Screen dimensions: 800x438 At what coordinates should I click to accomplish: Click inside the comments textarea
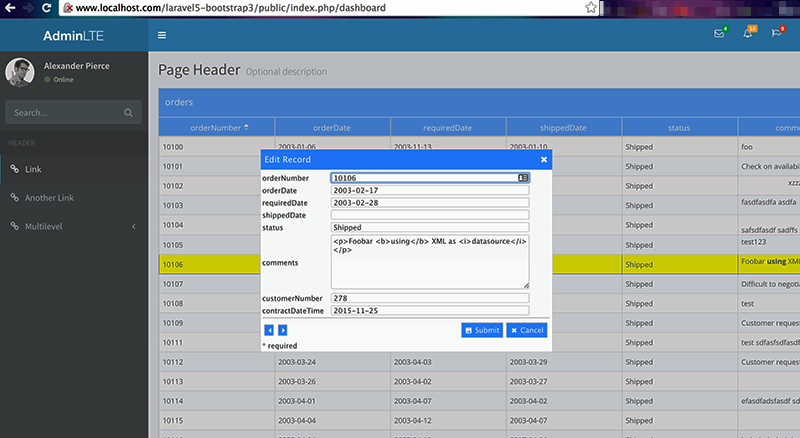tap(430, 262)
